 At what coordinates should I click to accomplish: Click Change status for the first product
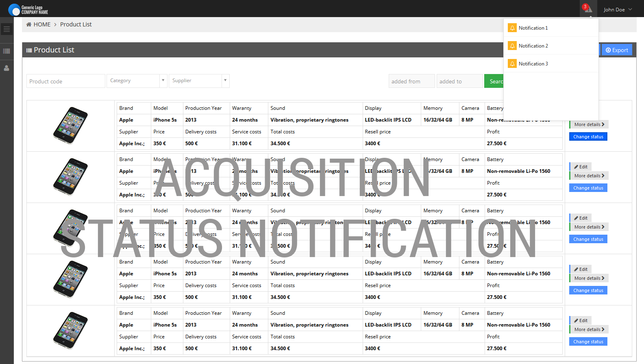coord(588,137)
